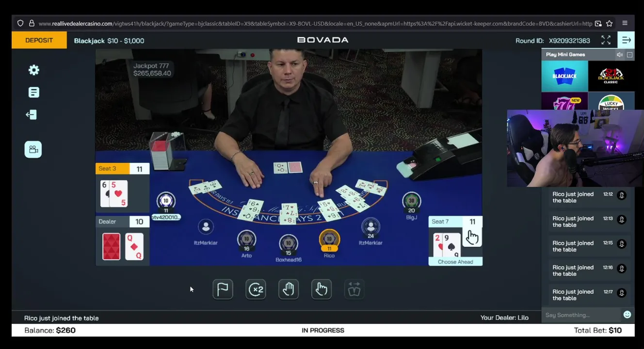Click the browser address bar URL

(315, 23)
